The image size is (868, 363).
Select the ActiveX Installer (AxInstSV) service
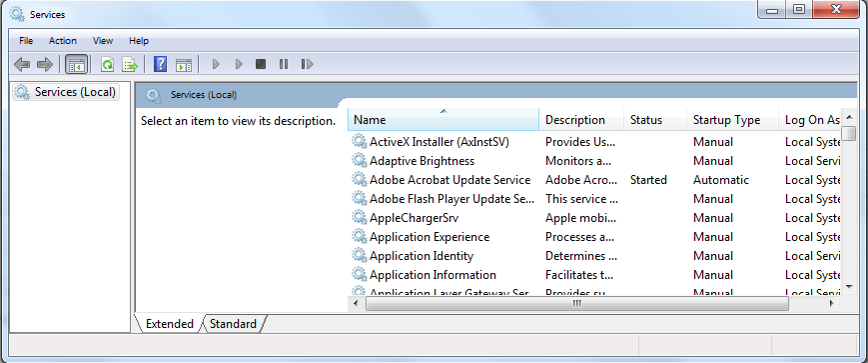click(x=438, y=142)
